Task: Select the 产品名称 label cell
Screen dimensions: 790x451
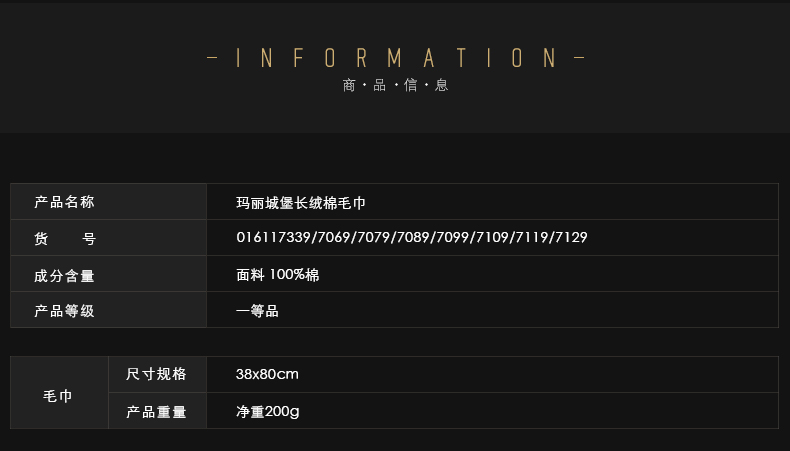Action: tap(108, 202)
